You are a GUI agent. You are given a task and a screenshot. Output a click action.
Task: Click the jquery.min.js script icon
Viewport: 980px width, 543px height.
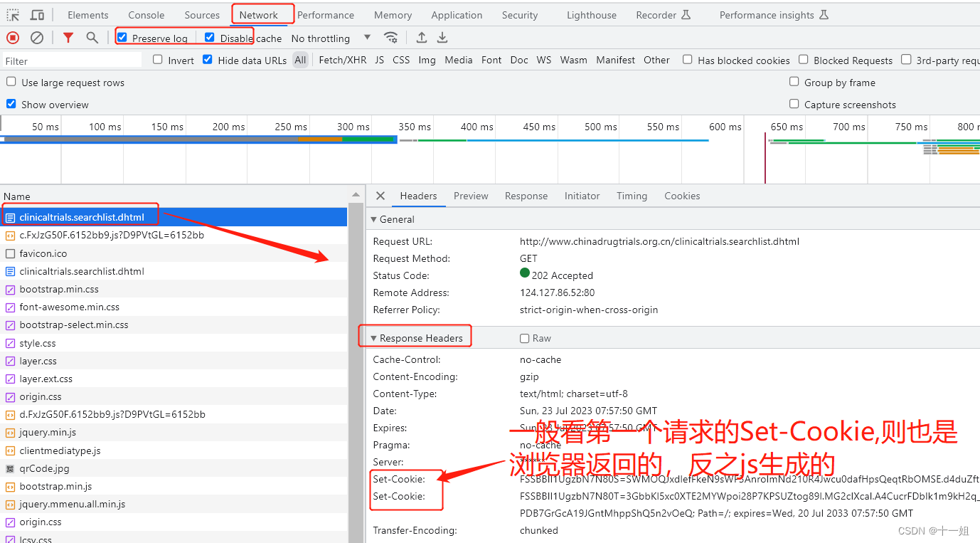10,432
